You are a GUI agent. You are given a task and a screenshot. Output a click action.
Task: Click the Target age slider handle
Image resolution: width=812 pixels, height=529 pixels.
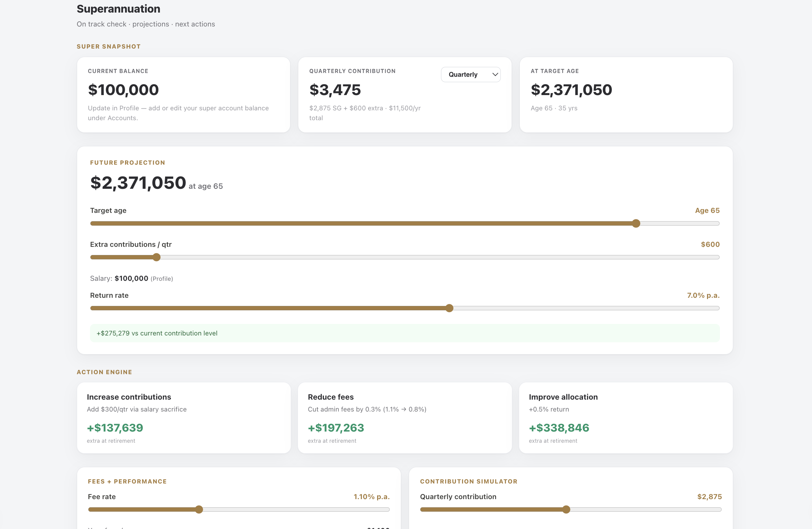[636, 223]
